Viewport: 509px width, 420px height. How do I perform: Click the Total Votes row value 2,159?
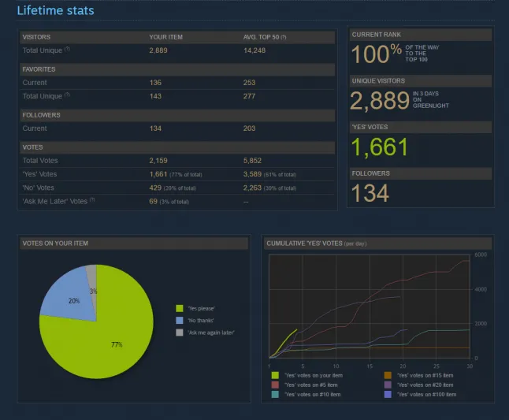pyautogui.click(x=158, y=161)
